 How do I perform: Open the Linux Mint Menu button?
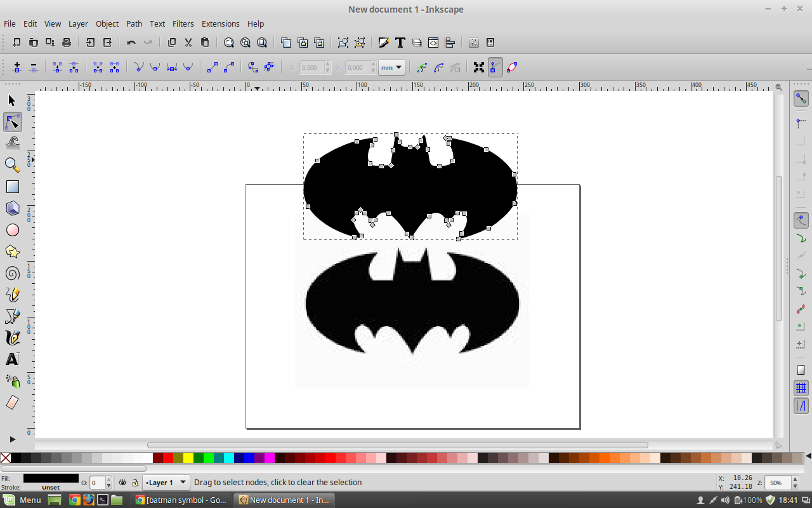(22, 500)
